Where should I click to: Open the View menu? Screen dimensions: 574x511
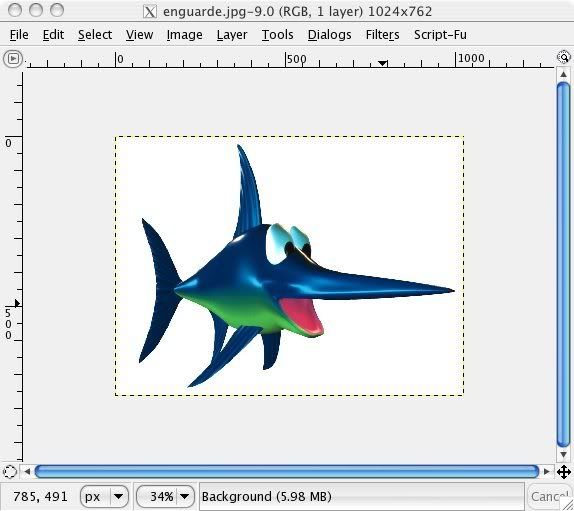139,35
